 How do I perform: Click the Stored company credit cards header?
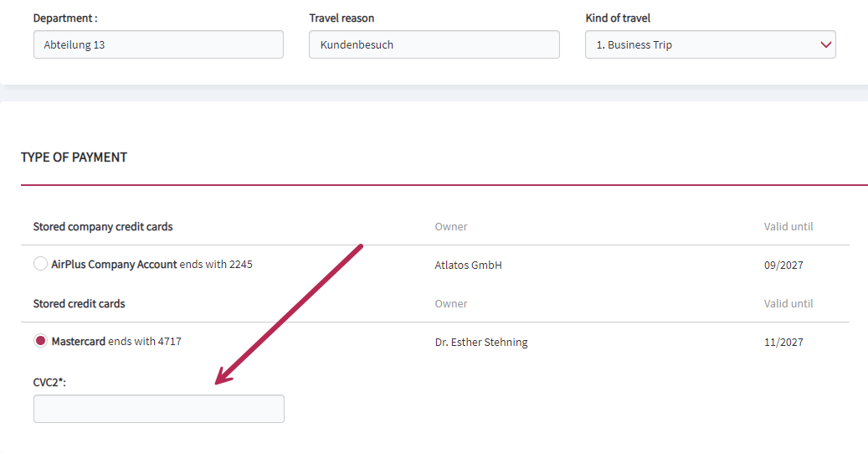[103, 226]
